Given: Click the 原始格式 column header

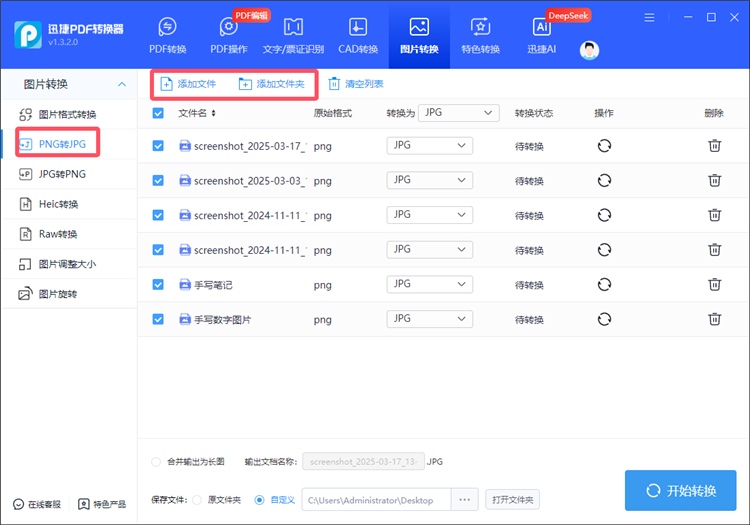Looking at the screenshot, I should [x=333, y=113].
